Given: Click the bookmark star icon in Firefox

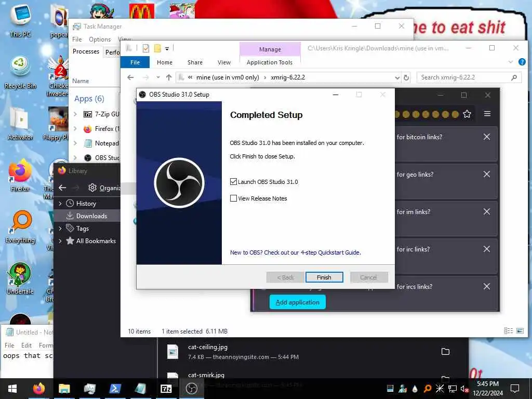Looking at the screenshot, I should (467, 114).
